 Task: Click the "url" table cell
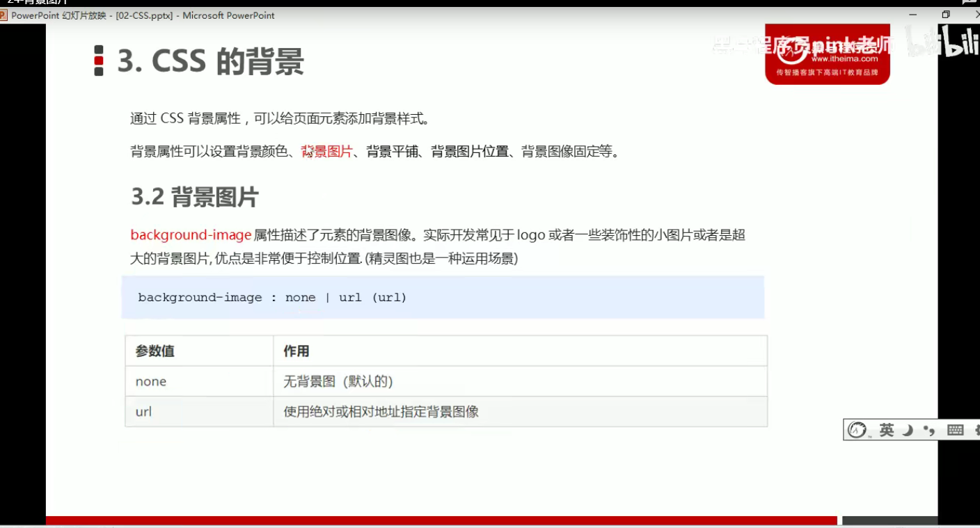pyautogui.click(x=199, y=412)
